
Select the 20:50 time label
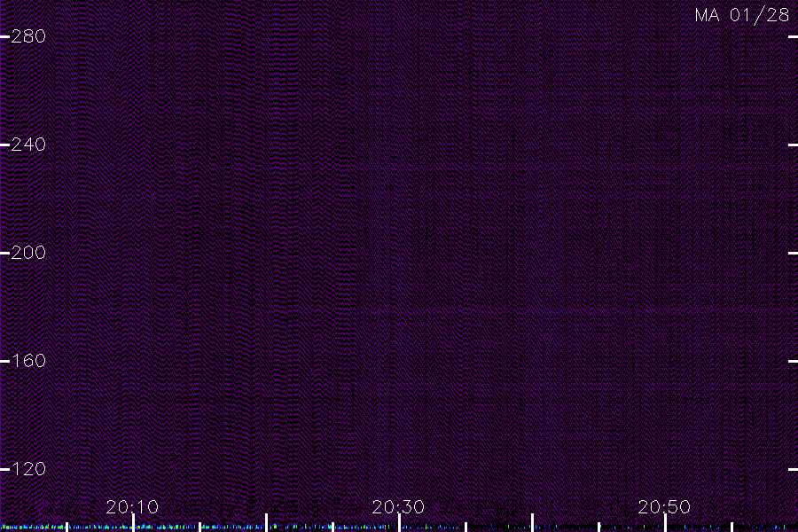click(x=664, y=507)
